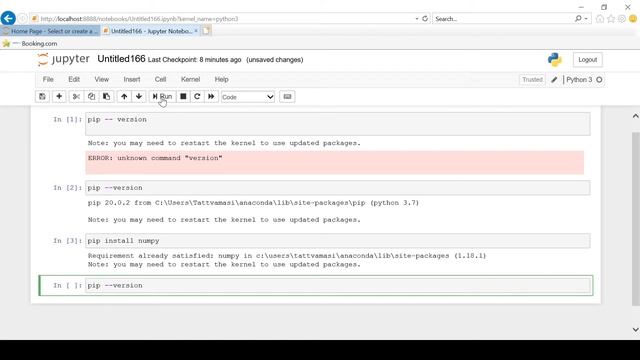Image resolution: width=640 pixels, height=360 pixels.
Task: Open the Edit menu
Action: click(74, 80)
